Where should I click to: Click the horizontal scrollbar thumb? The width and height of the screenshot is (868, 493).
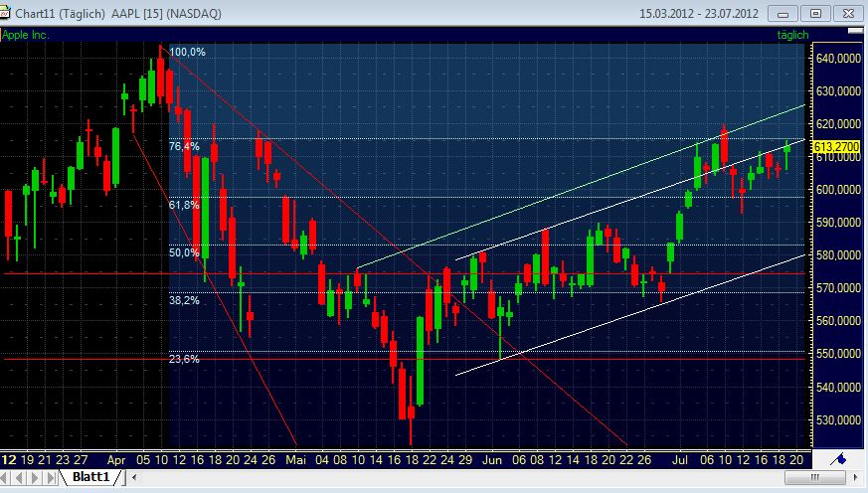coord(813,477)
